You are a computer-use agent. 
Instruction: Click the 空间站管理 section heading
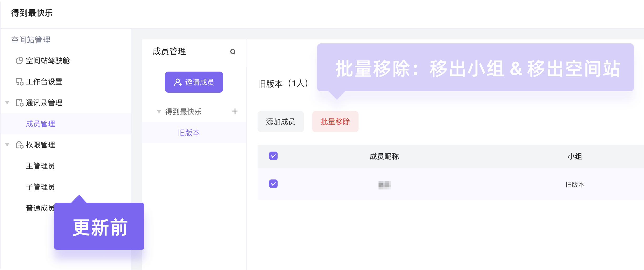31,40
